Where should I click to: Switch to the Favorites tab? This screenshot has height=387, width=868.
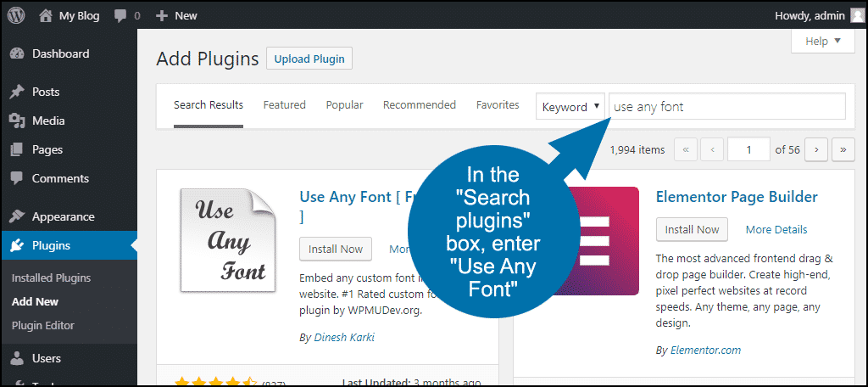498,104
